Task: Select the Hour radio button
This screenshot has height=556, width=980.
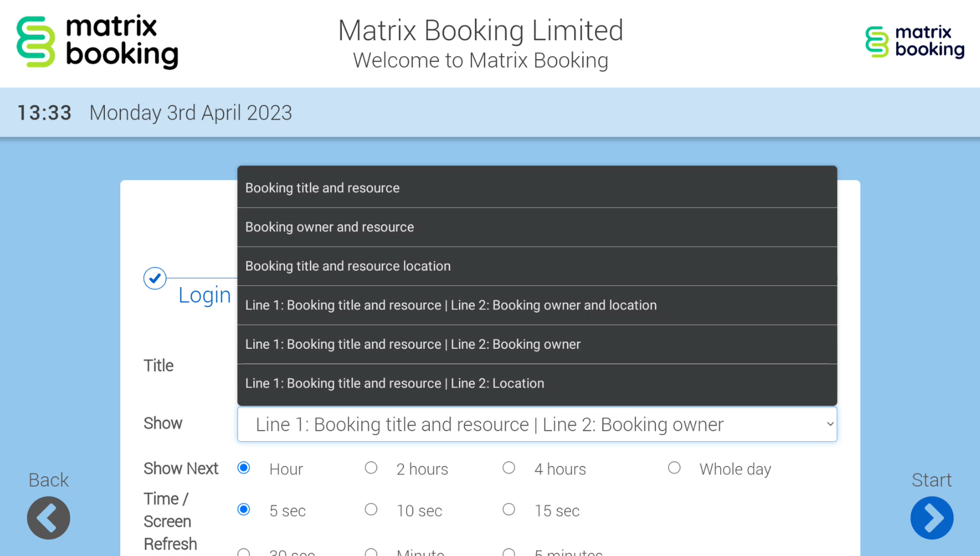Action: (x=244, y=468)
